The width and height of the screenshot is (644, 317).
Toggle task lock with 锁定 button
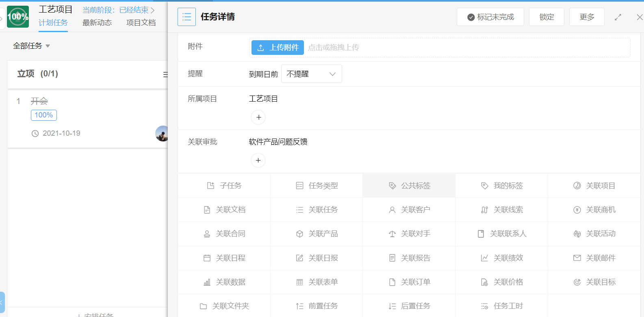pyautogui.click(x=546, y=17)
